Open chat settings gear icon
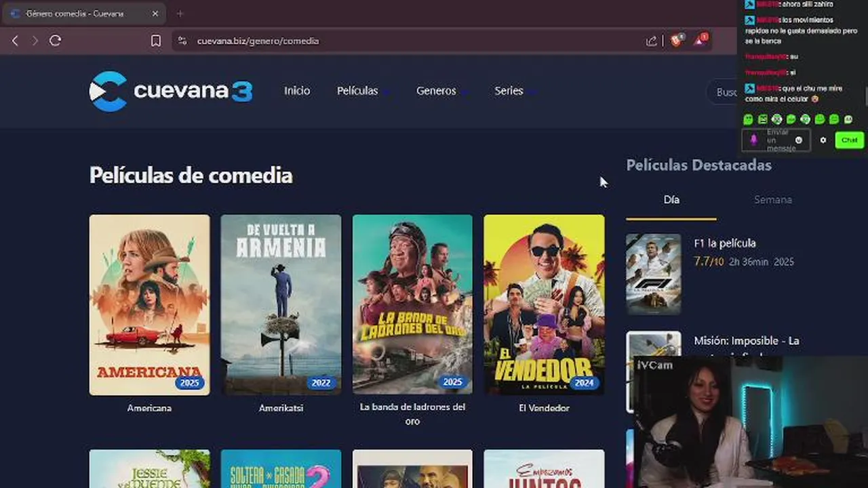 pyautogui.click(x=823, y=140)
